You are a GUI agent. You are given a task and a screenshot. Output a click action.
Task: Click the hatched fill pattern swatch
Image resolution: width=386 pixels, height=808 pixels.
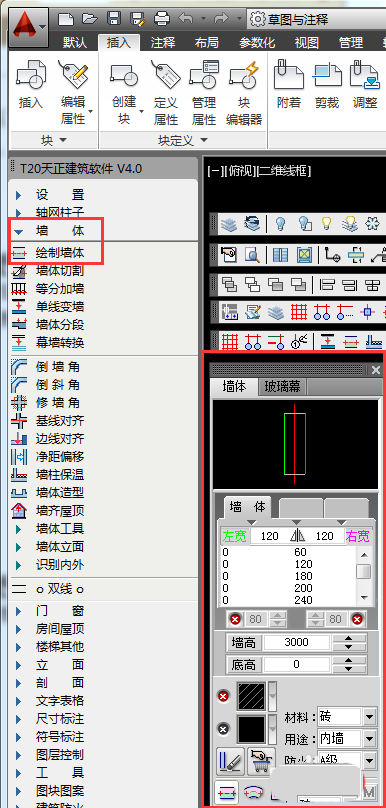pyautogui.click(x=251, y=697)
